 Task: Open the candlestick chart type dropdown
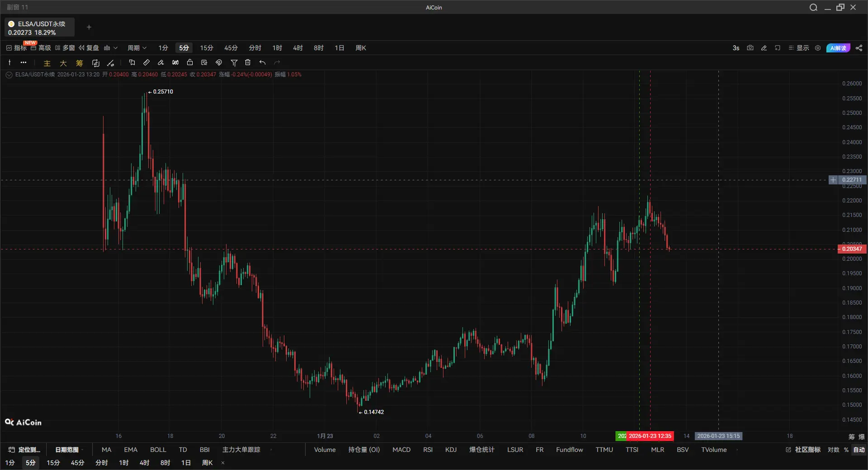point(111,48)
